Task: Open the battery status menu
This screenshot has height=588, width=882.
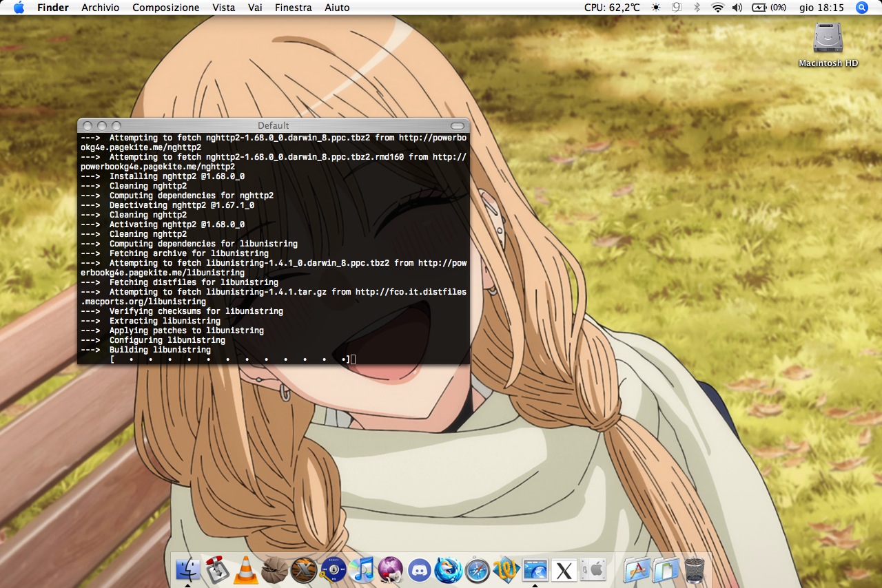Action: click(x=770, y=8)
